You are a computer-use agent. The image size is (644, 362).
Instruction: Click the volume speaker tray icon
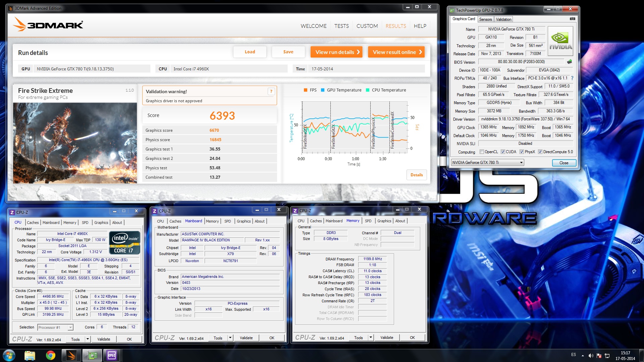pos(591,356)
